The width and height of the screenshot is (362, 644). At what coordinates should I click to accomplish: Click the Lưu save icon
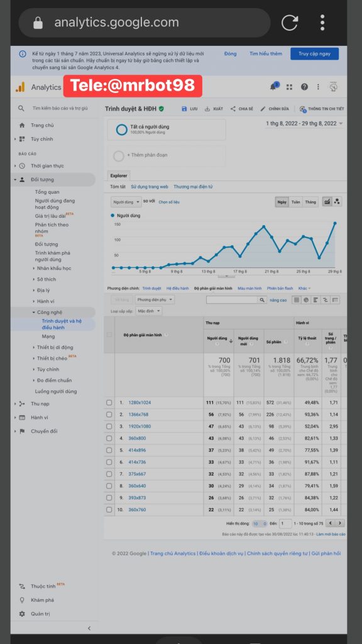point(184,109)
